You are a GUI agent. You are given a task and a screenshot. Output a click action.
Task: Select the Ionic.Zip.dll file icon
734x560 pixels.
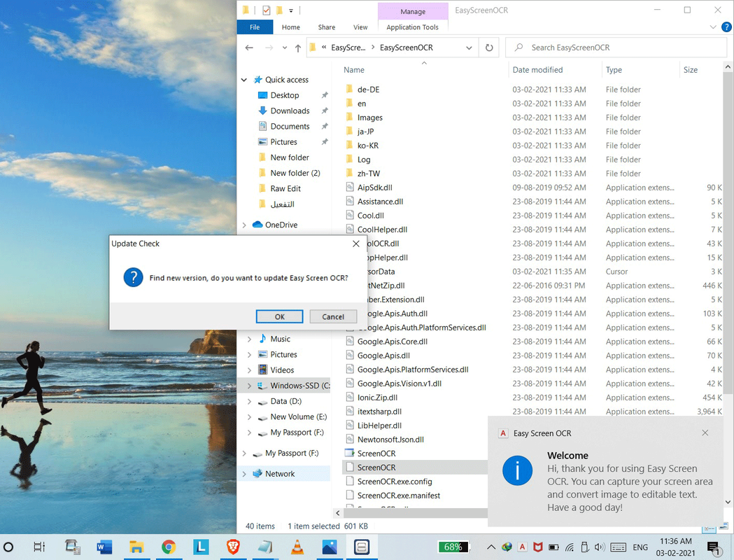tap(349, 398)
